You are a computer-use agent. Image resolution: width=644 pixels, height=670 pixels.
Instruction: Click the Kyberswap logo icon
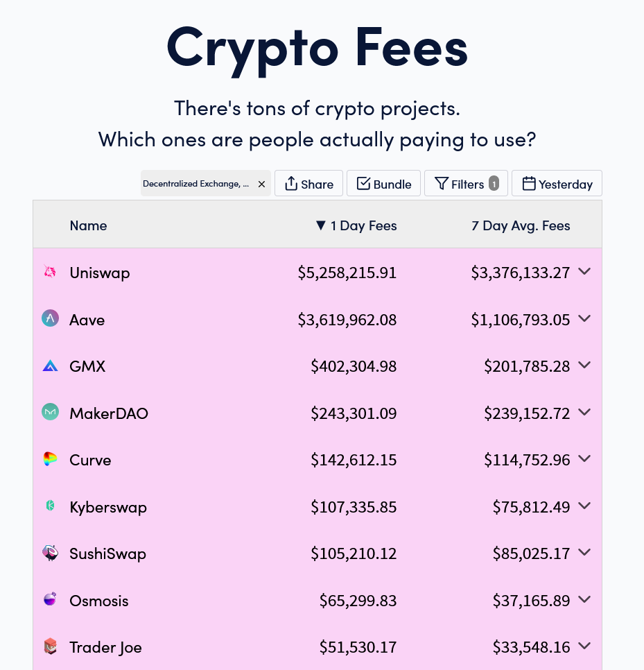pos(50,506)
